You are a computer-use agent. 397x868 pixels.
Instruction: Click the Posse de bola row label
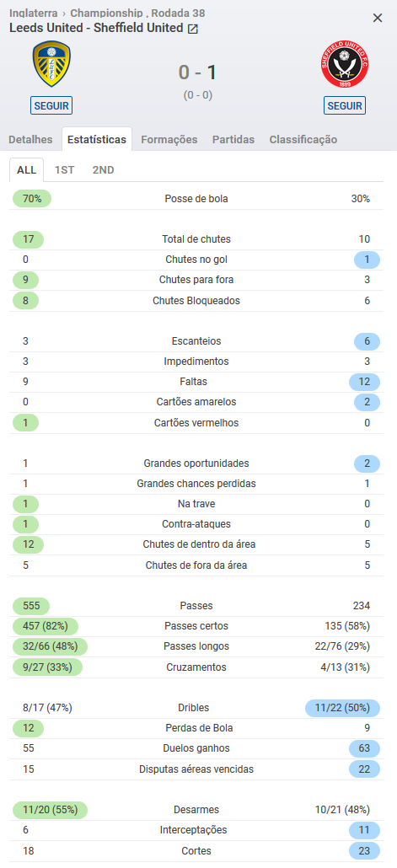196,199
